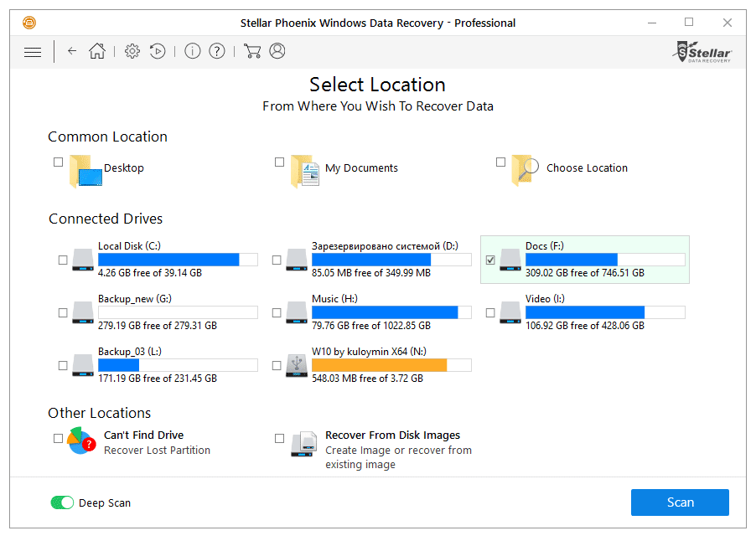Check the Desktop checkbox
Viewport: 756px width, 541px height.
pyautogui.click(x=59, y=162)
